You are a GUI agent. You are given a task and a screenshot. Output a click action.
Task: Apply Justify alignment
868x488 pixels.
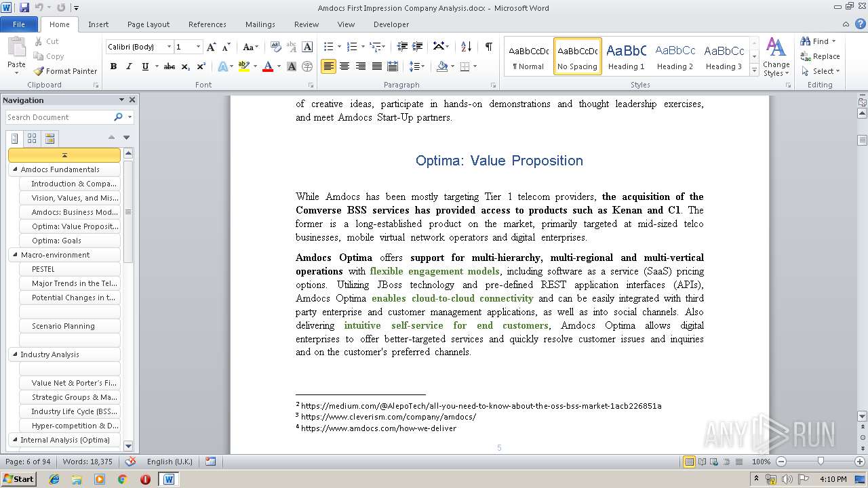click(376, 66)
